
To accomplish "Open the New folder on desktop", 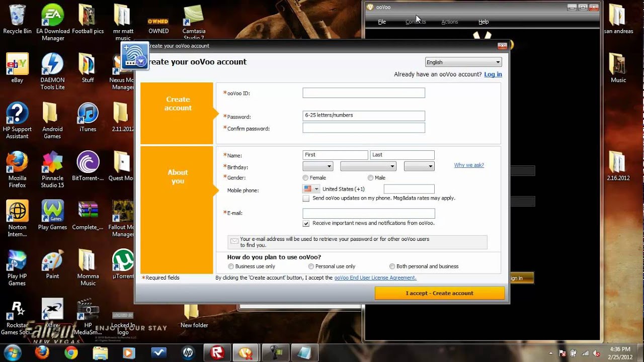I will pos(194,317).
